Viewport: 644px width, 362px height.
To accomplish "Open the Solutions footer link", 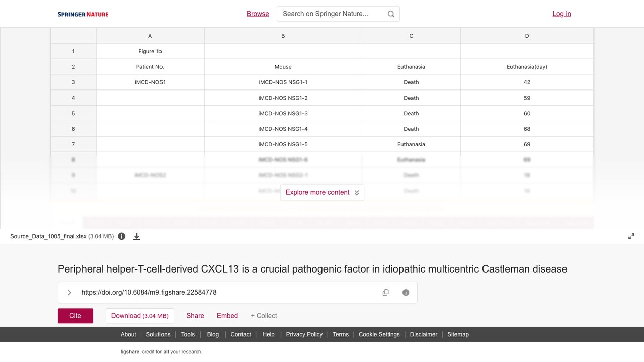I will tap(158, 334).
